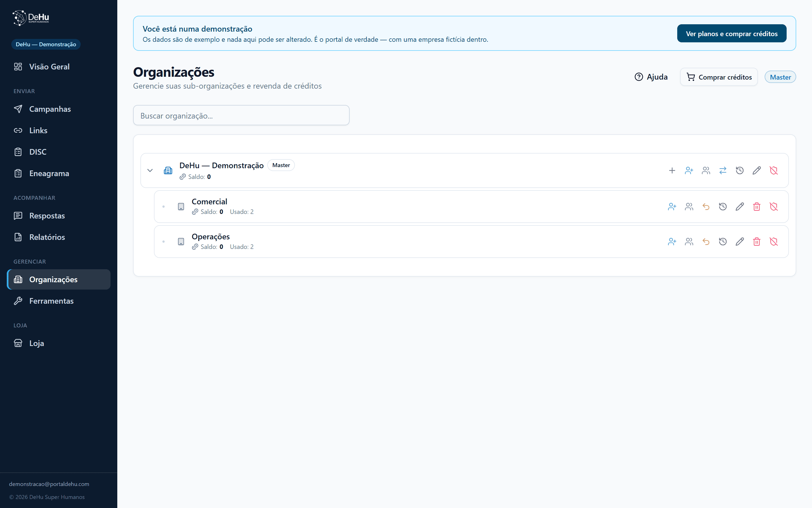Image resolution: width=812 pixels, height=508 pixels.
Task: Click pencil edit icon in DeHu — Demonstração row
Action: (757, 171)
